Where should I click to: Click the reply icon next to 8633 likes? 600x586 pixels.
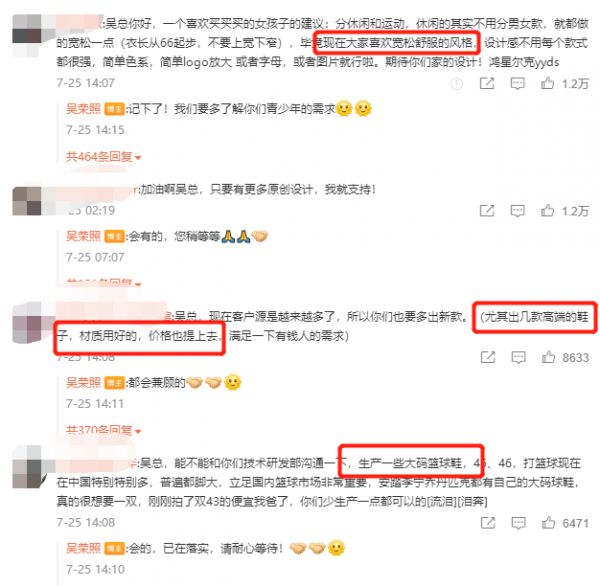pyautogui.click(x=518, y=357)
